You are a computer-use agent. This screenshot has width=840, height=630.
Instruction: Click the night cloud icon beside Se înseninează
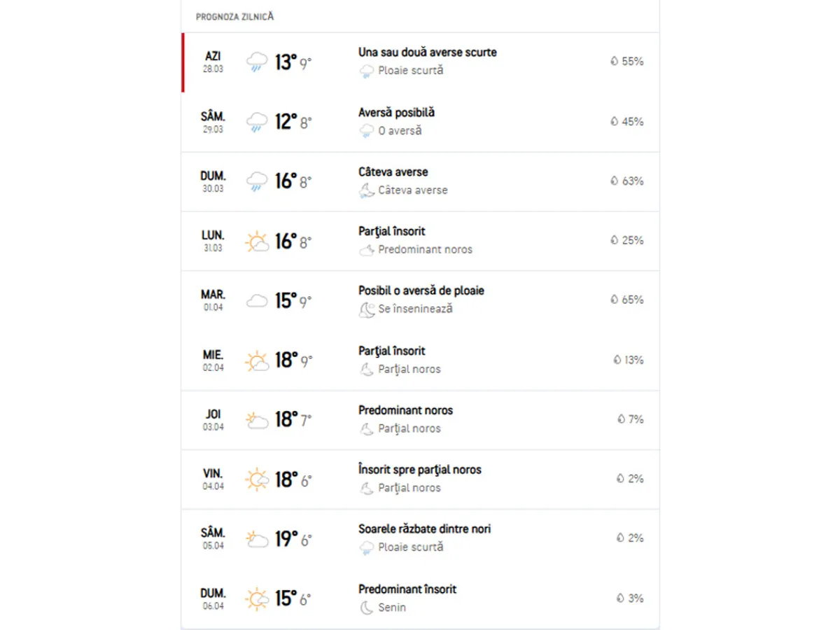366,309
